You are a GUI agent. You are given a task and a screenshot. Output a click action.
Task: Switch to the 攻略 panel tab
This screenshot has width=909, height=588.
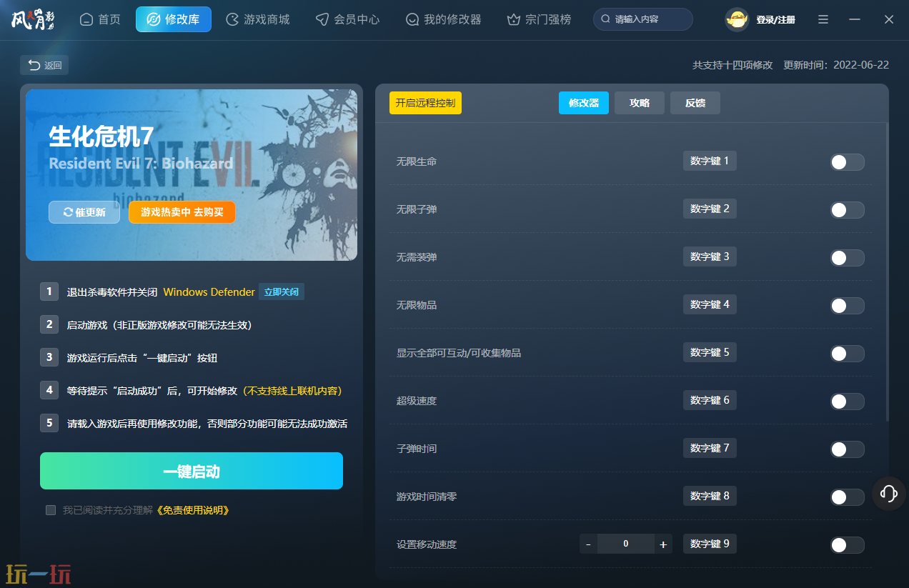point(640,103)
